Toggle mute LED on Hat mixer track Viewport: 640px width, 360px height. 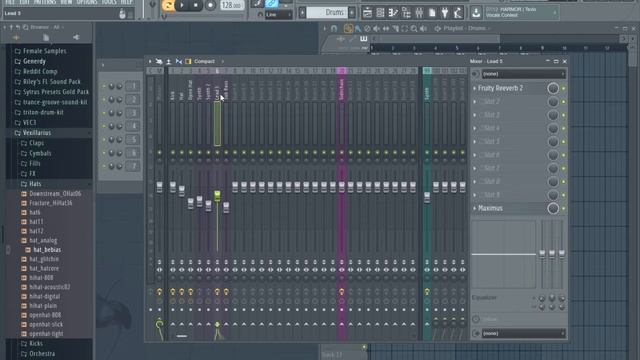click(x=182, y=152)
